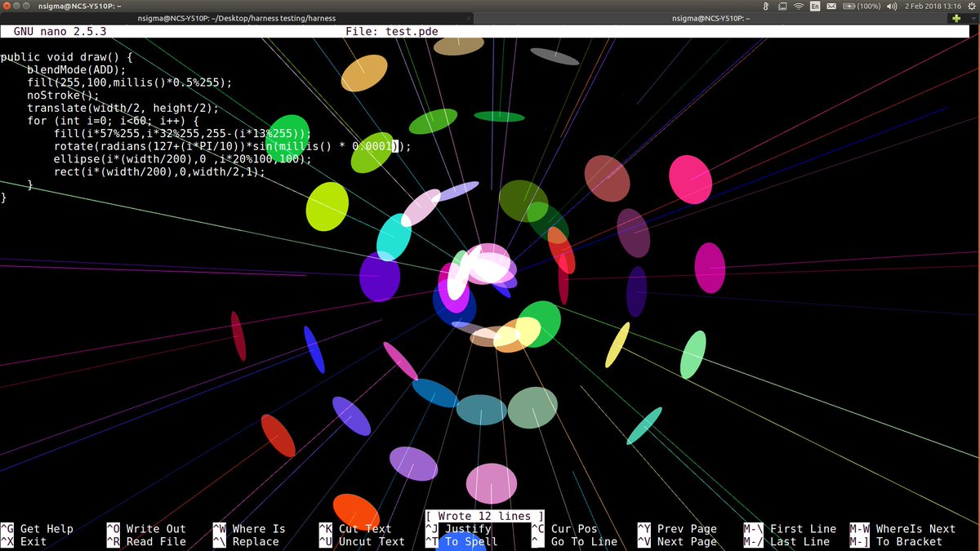Click the ^U Uncut Text shortcut label

[x=362, y=541]
